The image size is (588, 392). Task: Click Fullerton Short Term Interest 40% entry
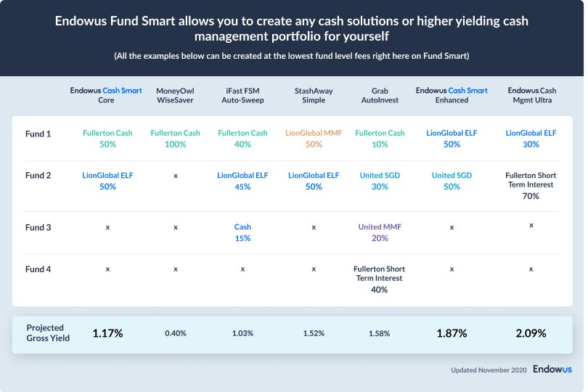(380, 279)
